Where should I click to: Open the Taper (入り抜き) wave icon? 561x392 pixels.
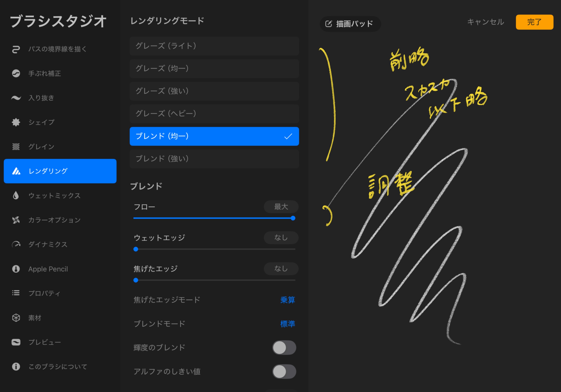(16, 98)
